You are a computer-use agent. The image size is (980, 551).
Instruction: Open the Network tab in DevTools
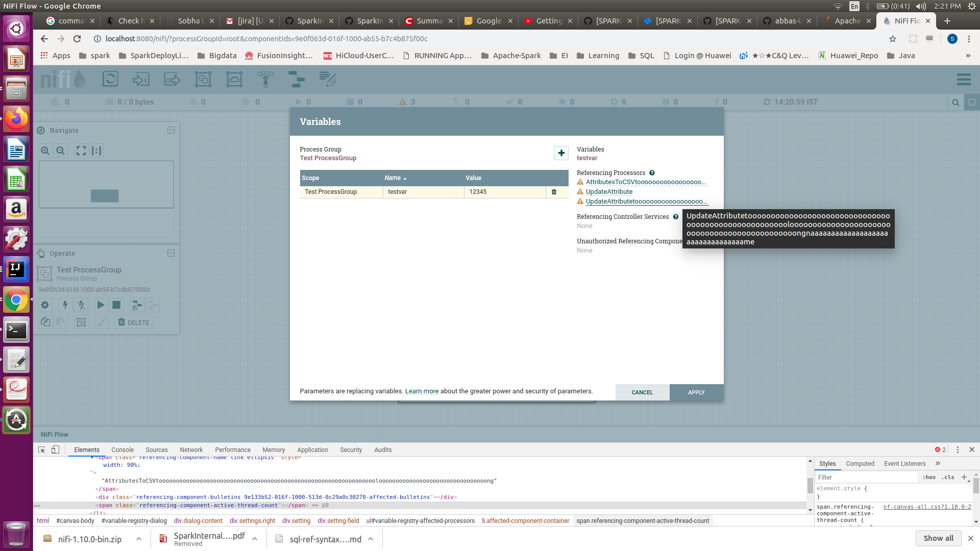click(191, 449)
